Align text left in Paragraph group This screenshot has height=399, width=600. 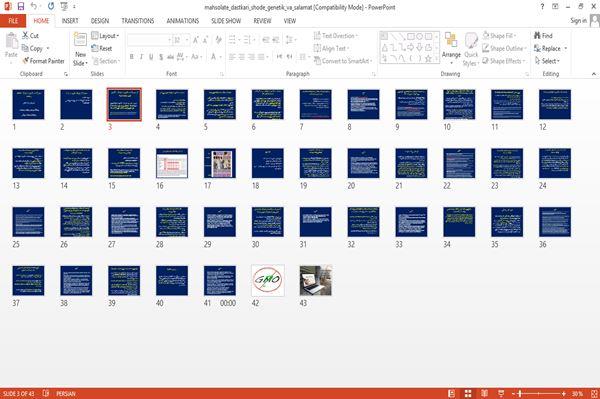click(232, 57)
